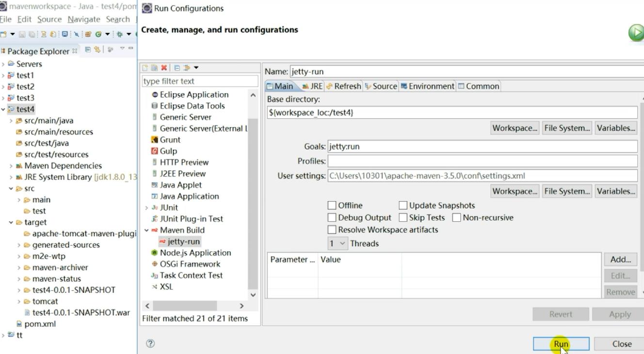Click the help question mark icon

(x=150, y=343)
